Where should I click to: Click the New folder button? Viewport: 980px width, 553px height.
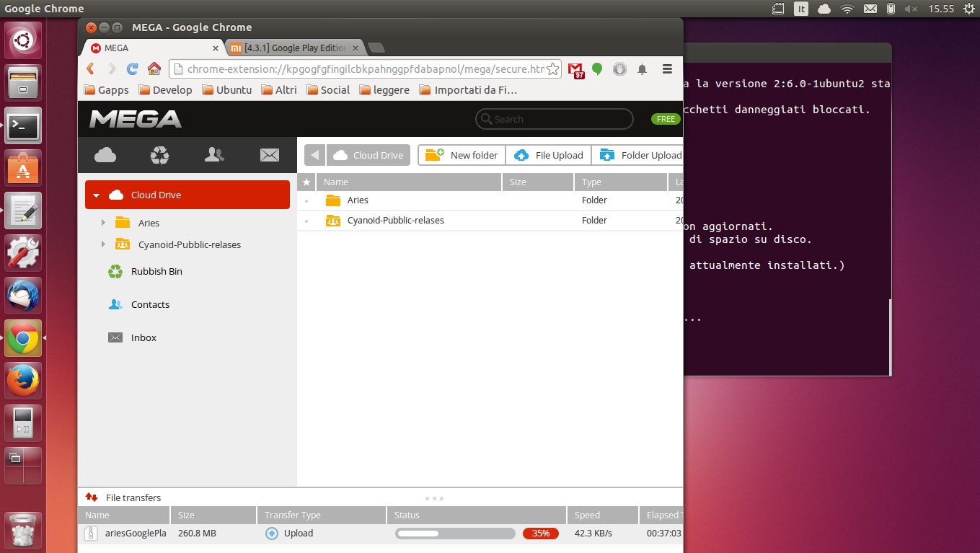pyautogui.click(x=462, y=155)
